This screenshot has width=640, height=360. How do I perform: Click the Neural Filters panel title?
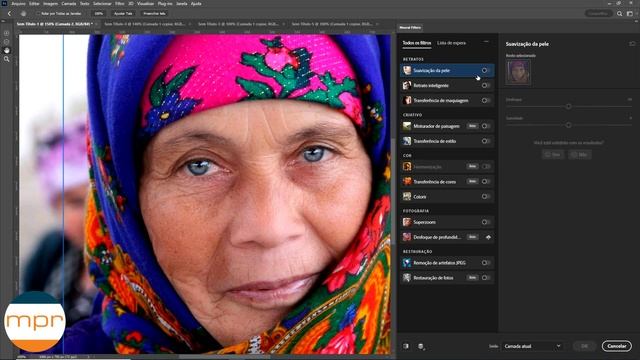point(410,27)
